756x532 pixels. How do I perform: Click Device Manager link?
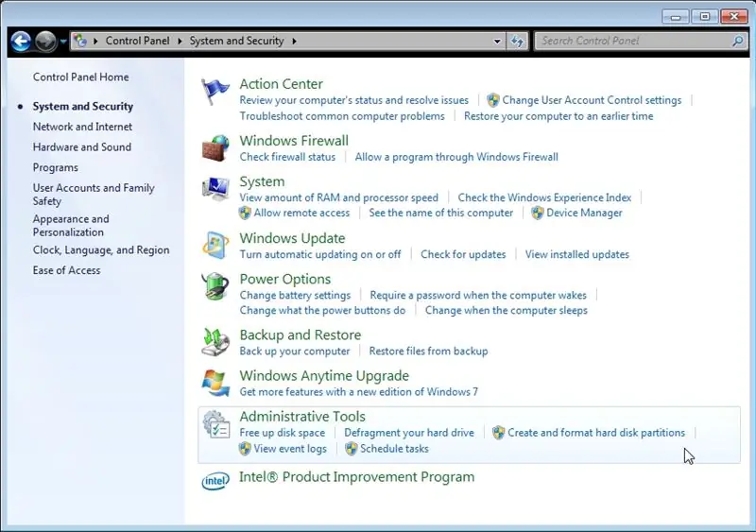pyautogui.click(x=584, y=213)
